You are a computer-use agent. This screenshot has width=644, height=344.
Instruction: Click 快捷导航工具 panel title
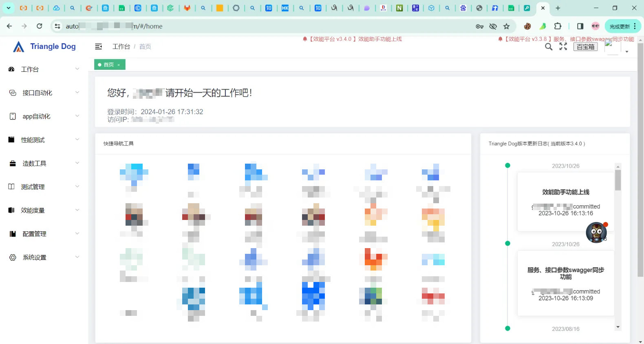(119, 144)
